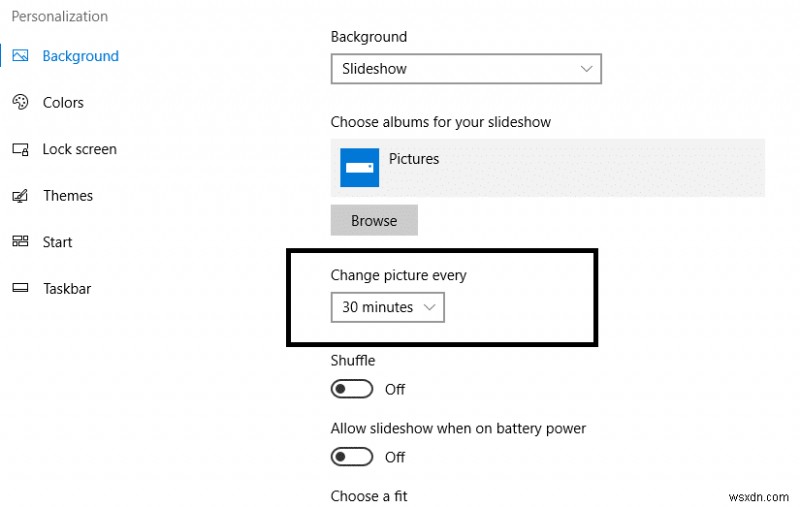This screenshot has height=507, width=800.
Task: Enable slideshow on battery power switch
Action: (352, 457)
